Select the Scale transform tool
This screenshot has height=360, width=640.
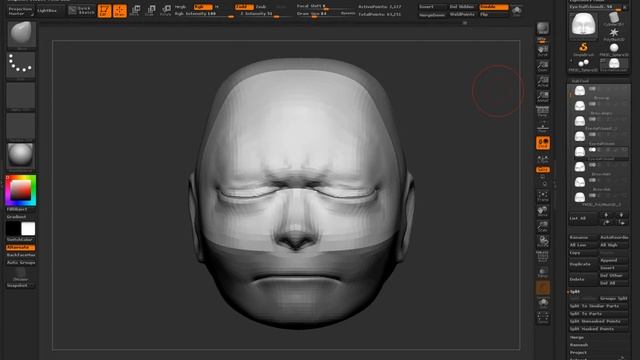[x=151, y=10]
